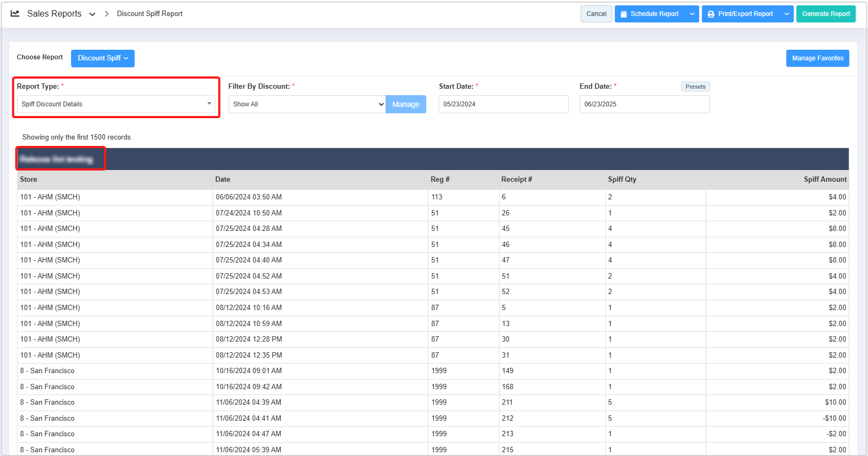This screenshot has height=456, width=868.
Task: Click the Sales Reports chart icon
Action: (15, 14)
